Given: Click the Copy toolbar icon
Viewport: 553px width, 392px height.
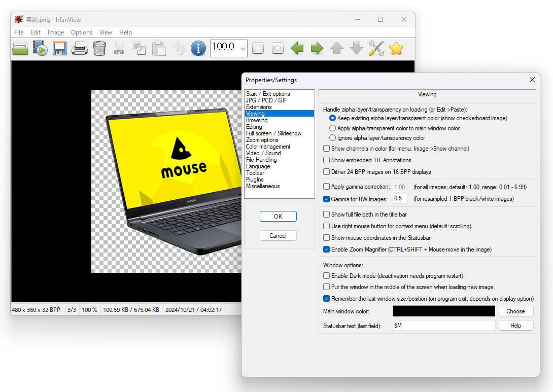Looking at the screenshot, I should [x=139, y=48].
